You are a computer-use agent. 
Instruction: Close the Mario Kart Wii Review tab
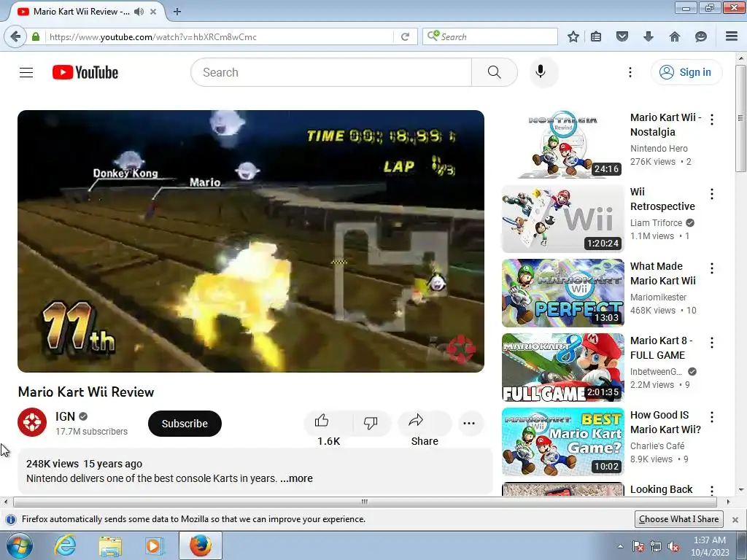[x=153, y=12]
